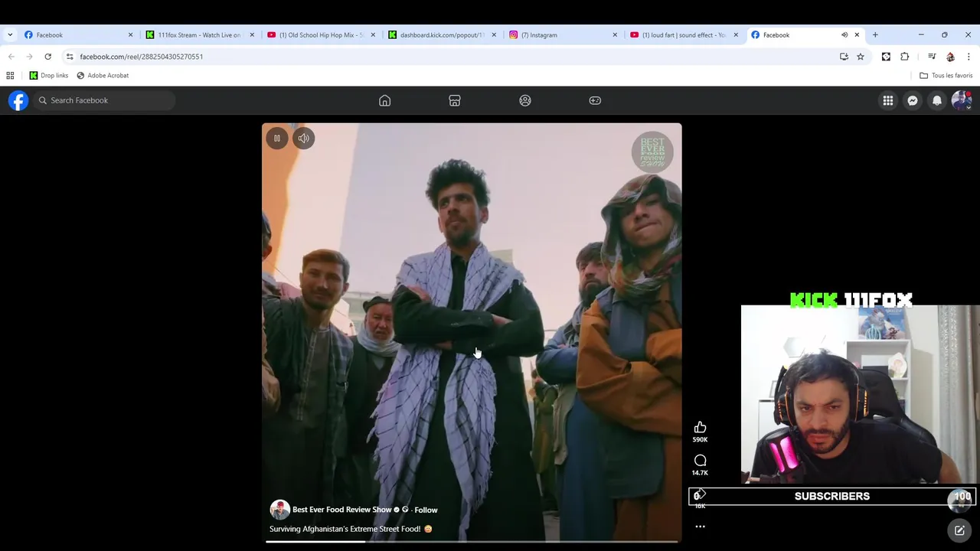Open Messenger chats
Screen dimensions: 980x551
pyautogui.click(x=913, y=100)
